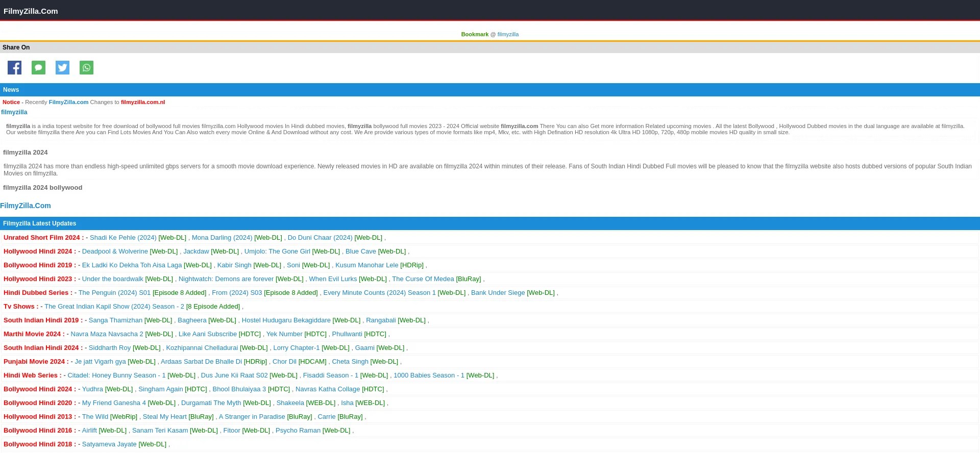The image size is (980, 453).
Task: Open Sanga Thamizhan movie link
Action: (115, 320)
